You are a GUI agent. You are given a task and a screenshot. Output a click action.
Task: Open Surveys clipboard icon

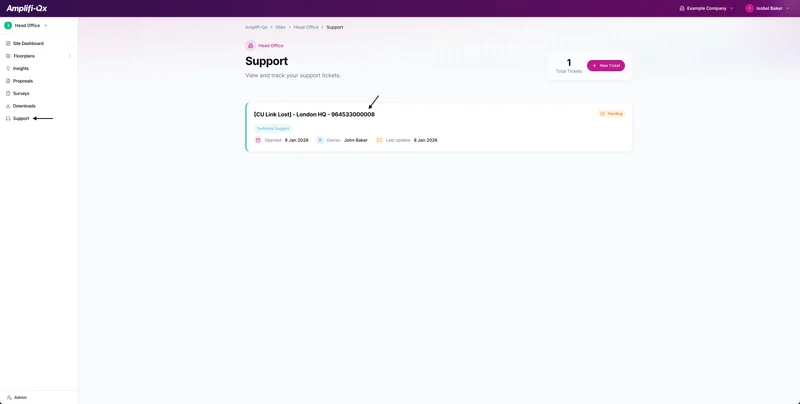pos(8,93)
